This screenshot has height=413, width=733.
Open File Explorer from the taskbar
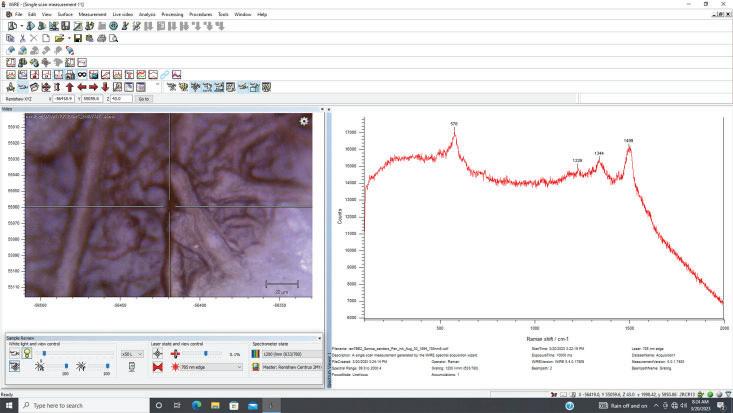point(215,406)
